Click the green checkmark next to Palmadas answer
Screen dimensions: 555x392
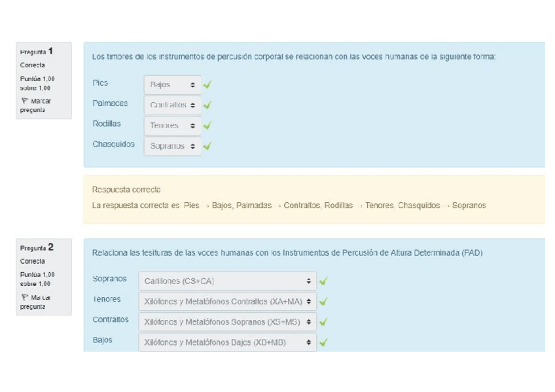tap(207, 105)
